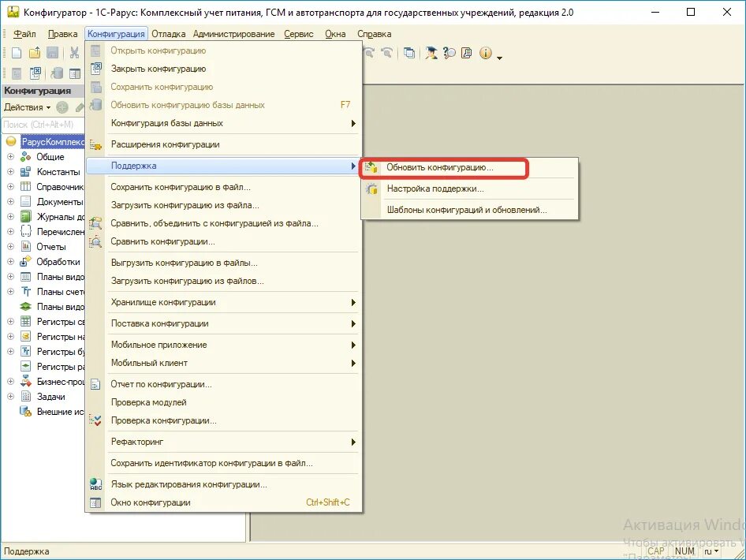Click the Журналы документов tree node icon

26,216
